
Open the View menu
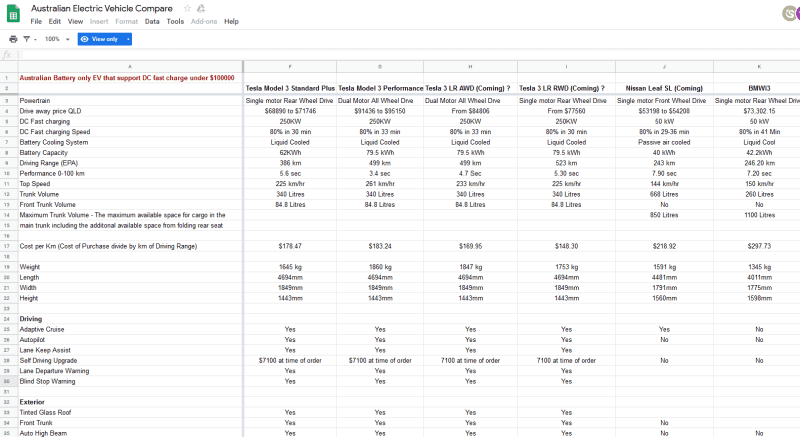tap(75, 21)
